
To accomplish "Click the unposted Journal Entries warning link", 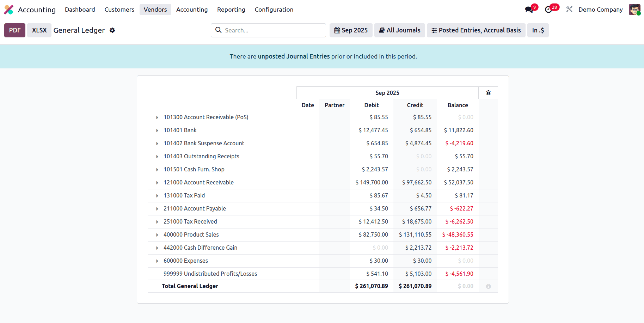I will 294,56.
